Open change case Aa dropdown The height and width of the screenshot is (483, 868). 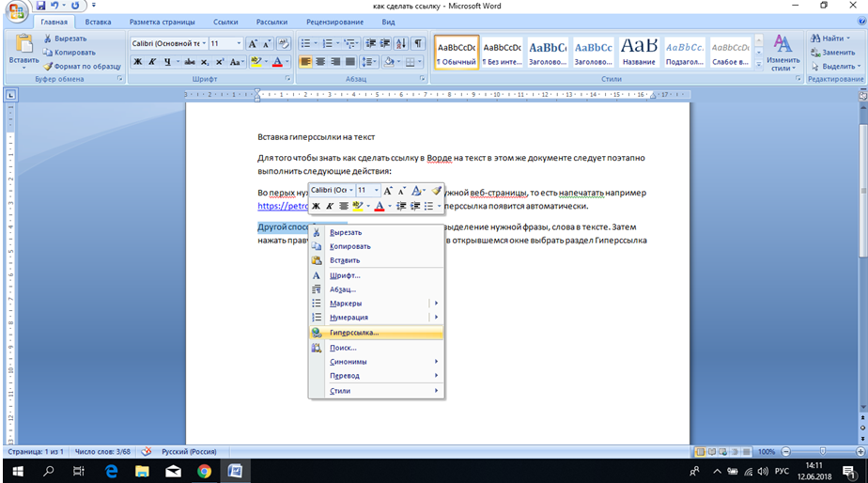[x=237, y=61]
